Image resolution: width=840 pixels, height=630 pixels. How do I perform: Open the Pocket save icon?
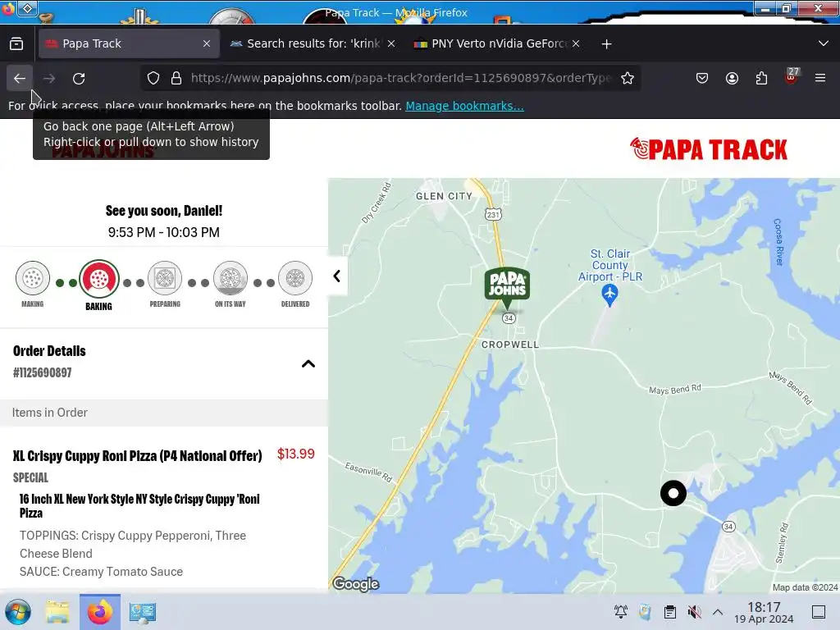(702, 78)
